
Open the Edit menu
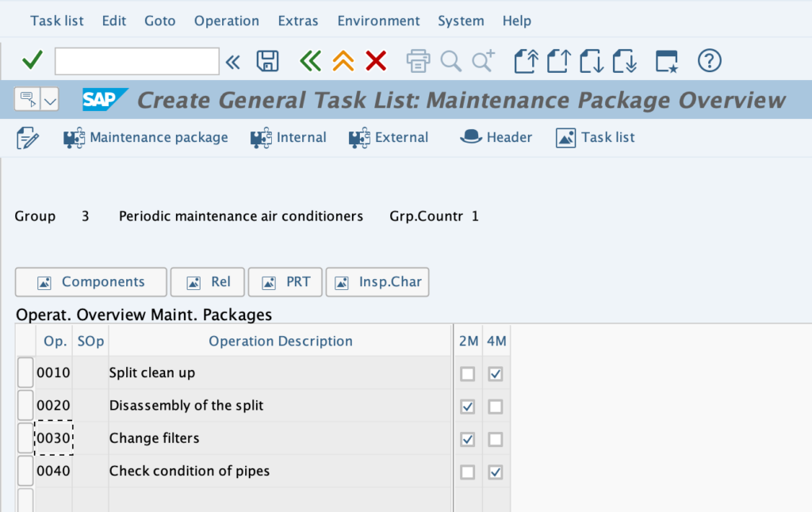pos(114,21)
